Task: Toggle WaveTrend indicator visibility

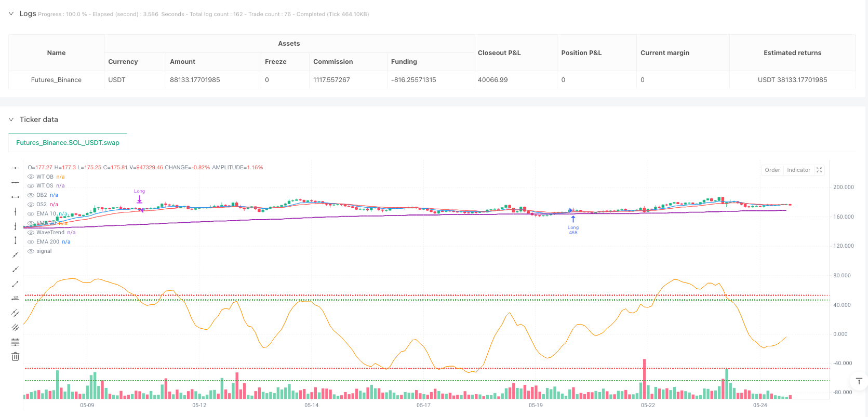Action: [x=31, y=233]
